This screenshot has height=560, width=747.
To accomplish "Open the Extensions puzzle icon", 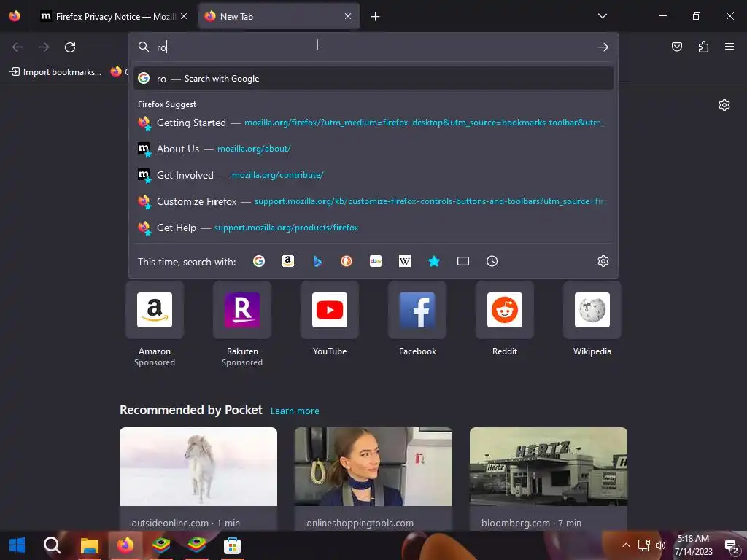I will tap(703, 47).
